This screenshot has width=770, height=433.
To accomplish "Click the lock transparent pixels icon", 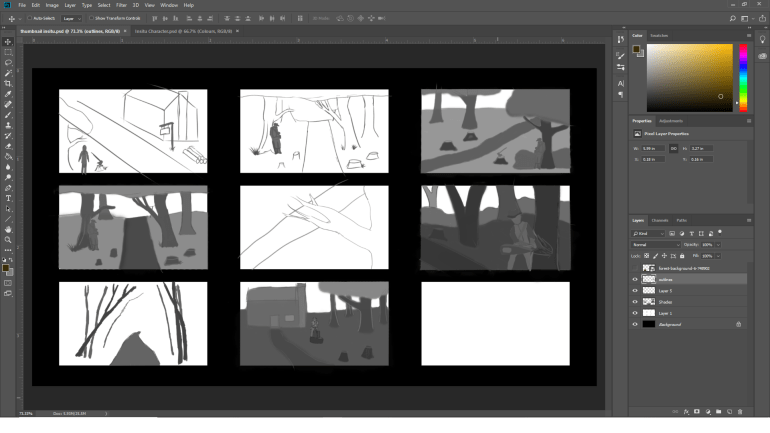I will point(647,256).
